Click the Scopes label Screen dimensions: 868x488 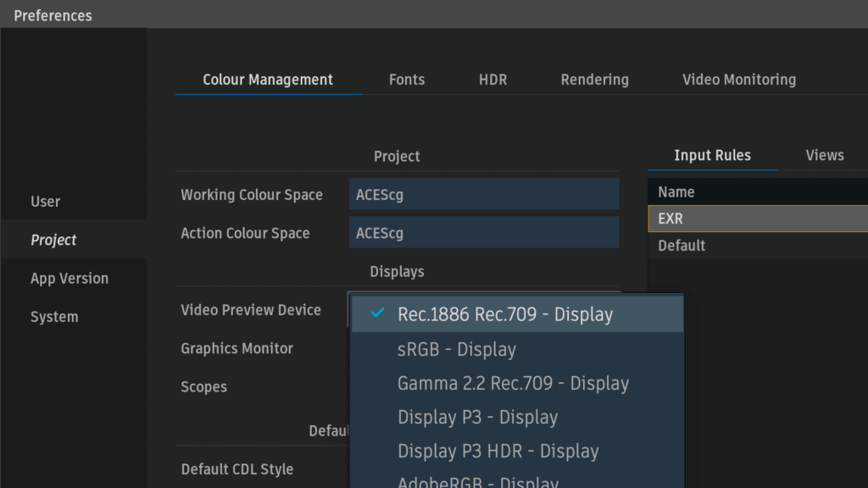click(x=203, y=386)
